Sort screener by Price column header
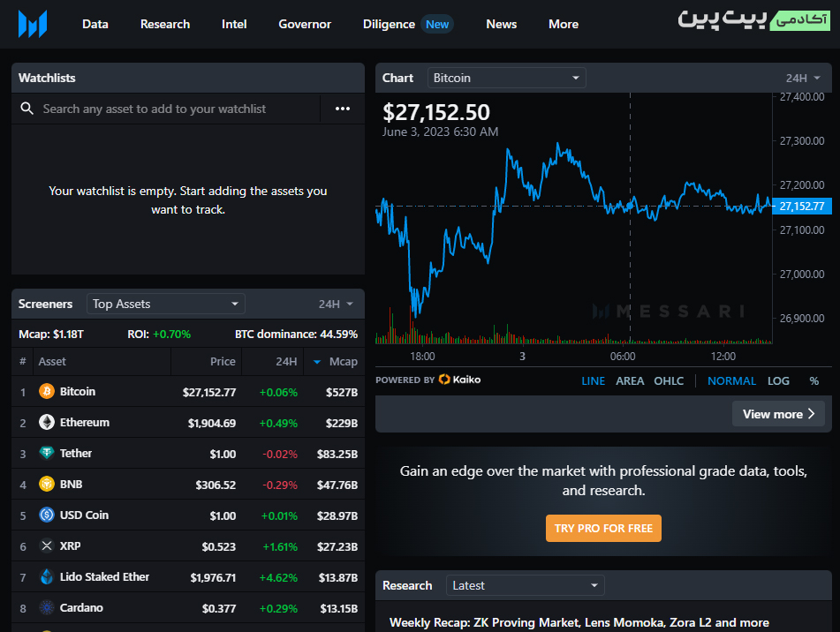The width and height of the screenshot is (840, 632). (x=223, y=362)
